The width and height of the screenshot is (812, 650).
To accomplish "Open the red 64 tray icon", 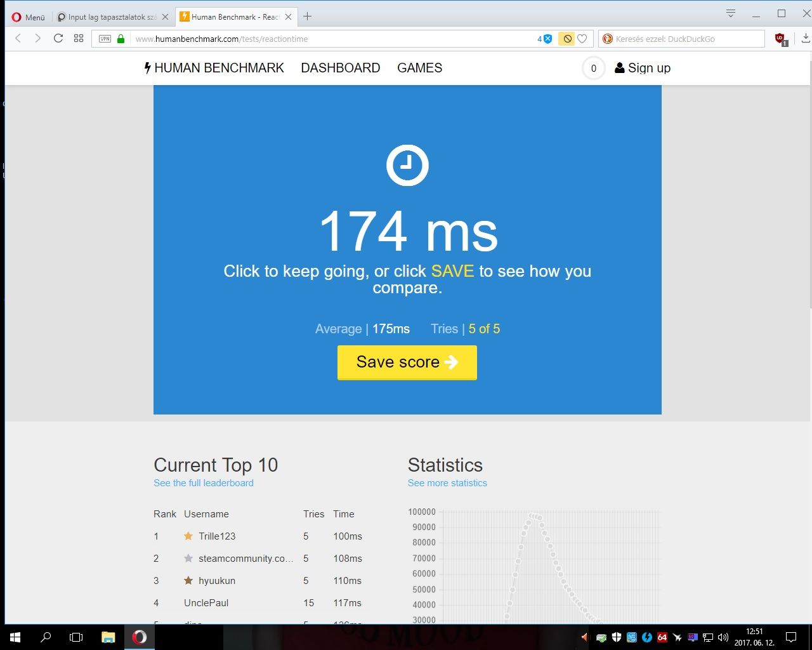I will coord(662,637).
